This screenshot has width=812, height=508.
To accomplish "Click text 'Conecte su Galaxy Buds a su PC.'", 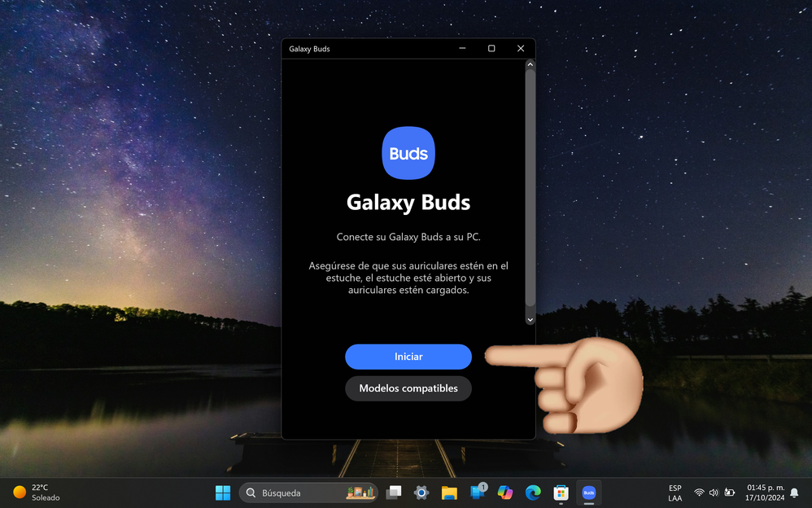I will click(408, 237).
